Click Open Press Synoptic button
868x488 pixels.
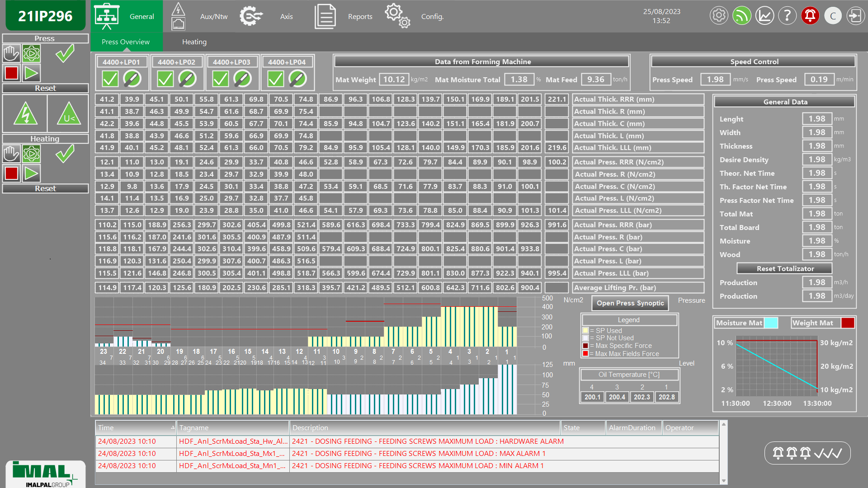(630, 303)
